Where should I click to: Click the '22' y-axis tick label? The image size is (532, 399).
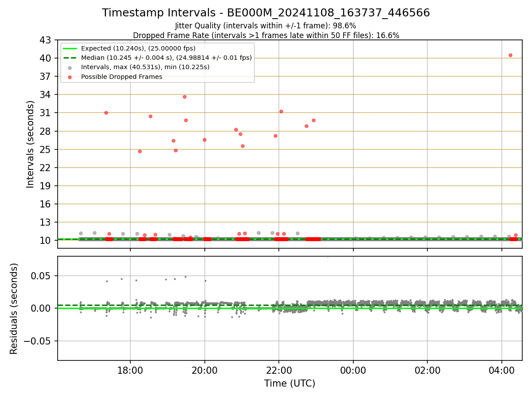coord(47,168)
